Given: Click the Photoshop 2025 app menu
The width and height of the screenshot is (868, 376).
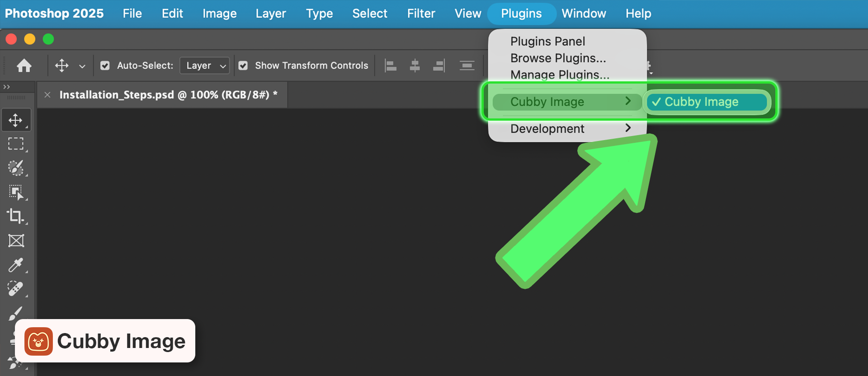Looking at the screenshot, I should 54,14.
